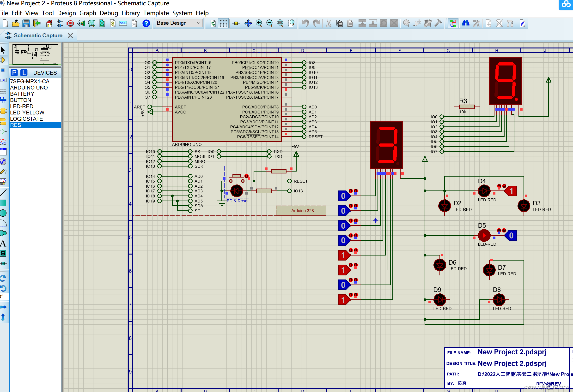Screen dimensions: 573x392
Task: Click the ARDUINO UNO chip body
Action: [x=227, y=100]
